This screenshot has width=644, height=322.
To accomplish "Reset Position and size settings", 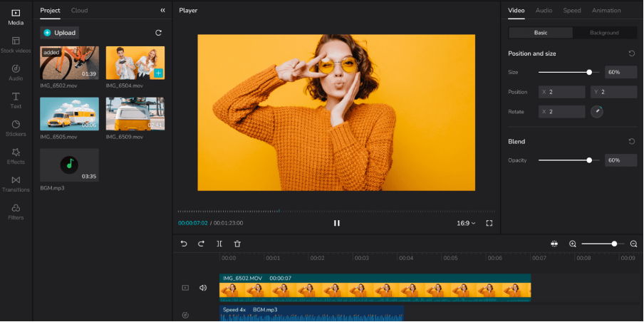I will (x=631, y=53).
